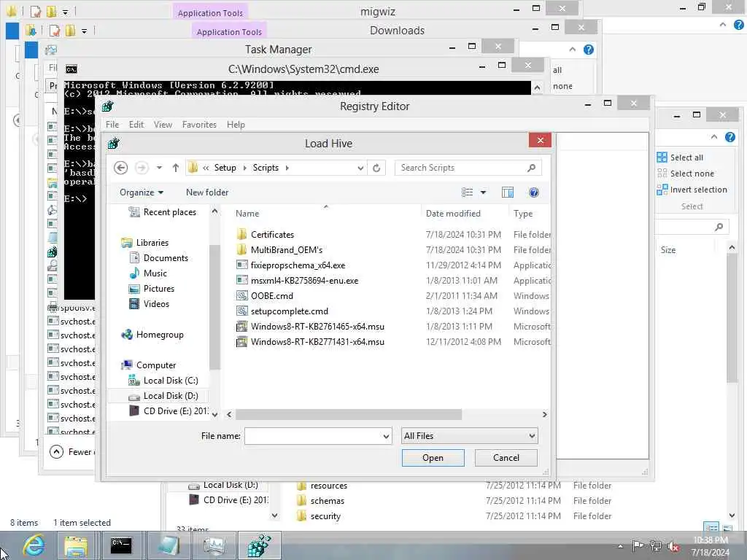Open Homegroup in navigation pane
Screen dimensions: 747x560
tap(152, 335)
